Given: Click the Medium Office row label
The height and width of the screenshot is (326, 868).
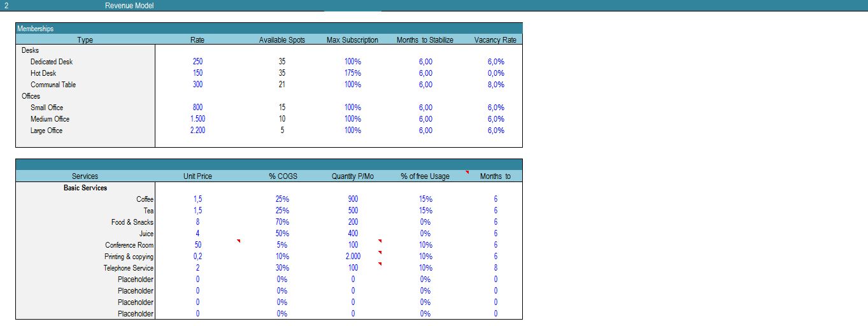Looking at the screenshot, I should pyautogui.click(x=50, y=119).
